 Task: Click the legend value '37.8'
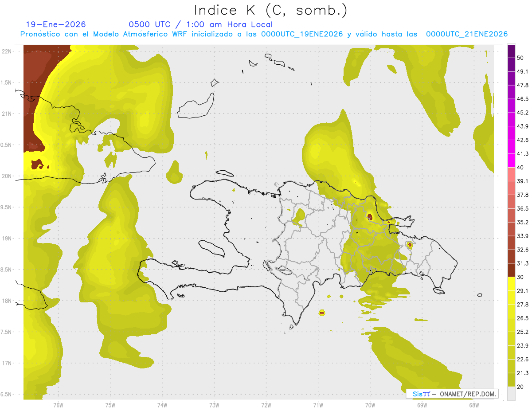523,195
